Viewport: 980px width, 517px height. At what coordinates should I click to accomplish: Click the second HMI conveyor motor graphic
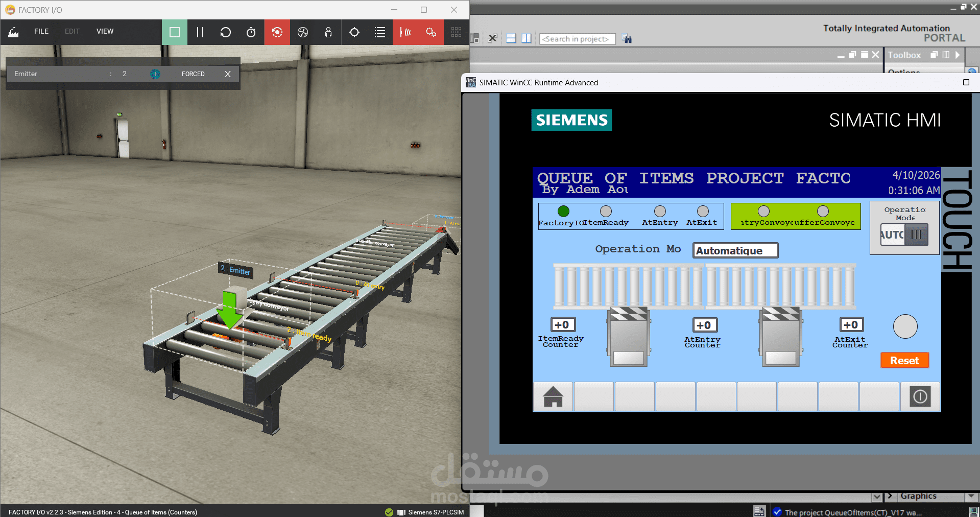click(780, 336)
